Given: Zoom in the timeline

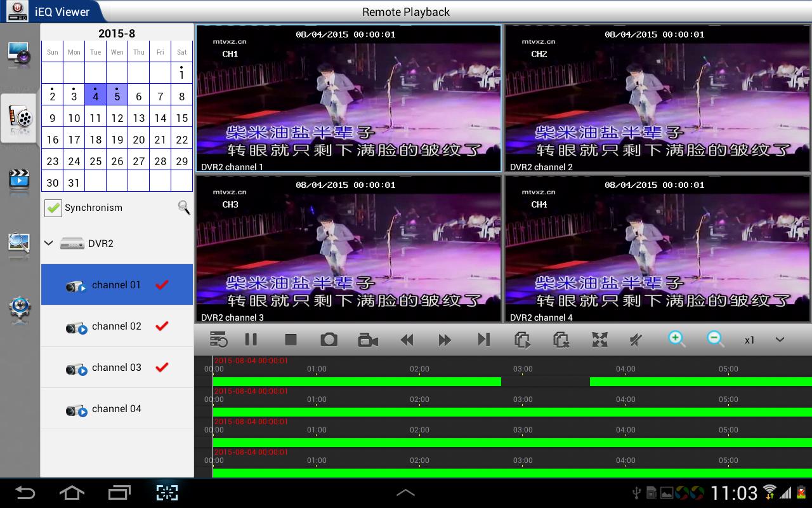Looking at the screenshot, I should [x=677, y=338].
